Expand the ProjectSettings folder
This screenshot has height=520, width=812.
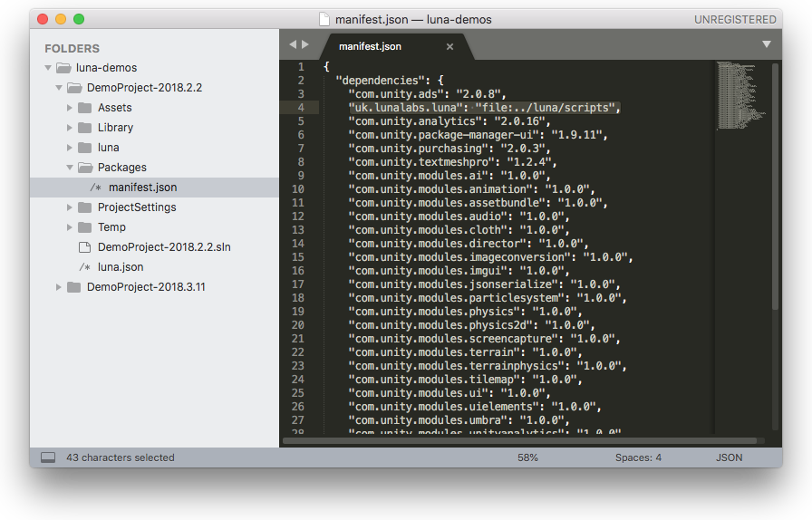tap(70, 207)
